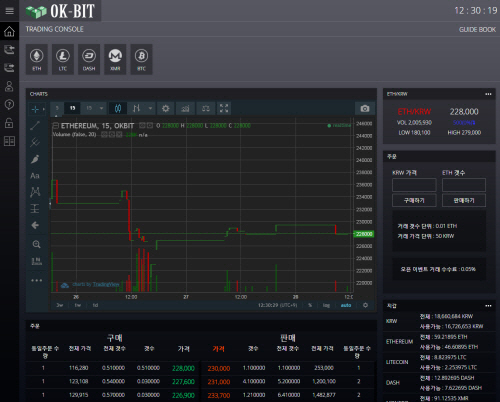Screen dimensions: 500x402
Task: Select the Aa text annotation tool
Action: tap(35, 176)
